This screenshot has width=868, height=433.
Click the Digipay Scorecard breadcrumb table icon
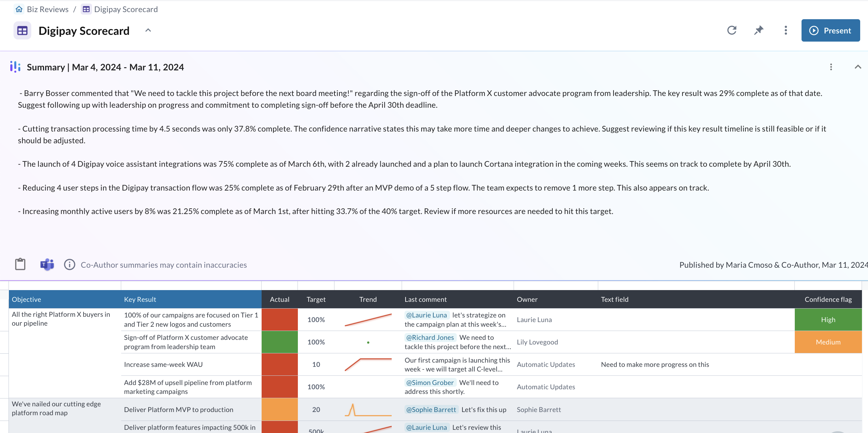pyautogui.click(x=86, y=9)
